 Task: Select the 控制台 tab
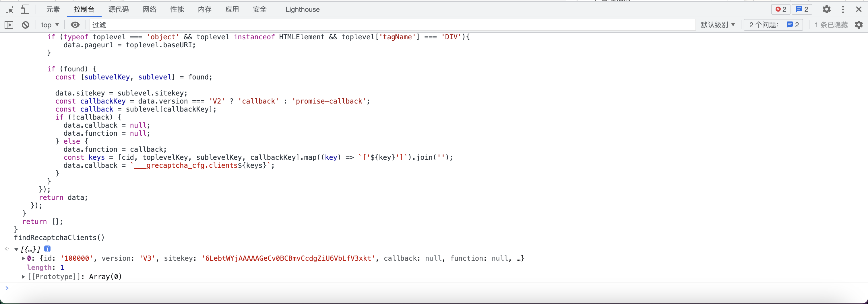coord(84,9)
